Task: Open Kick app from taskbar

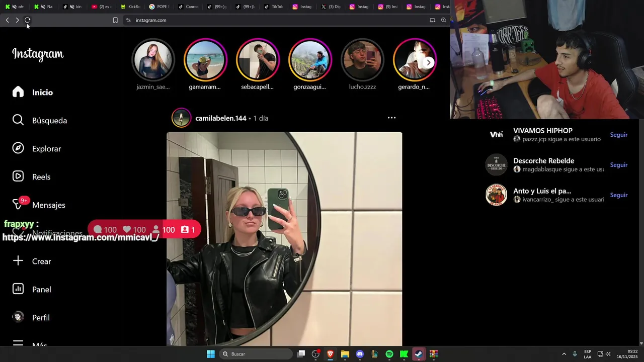Action: pos(404,354)
